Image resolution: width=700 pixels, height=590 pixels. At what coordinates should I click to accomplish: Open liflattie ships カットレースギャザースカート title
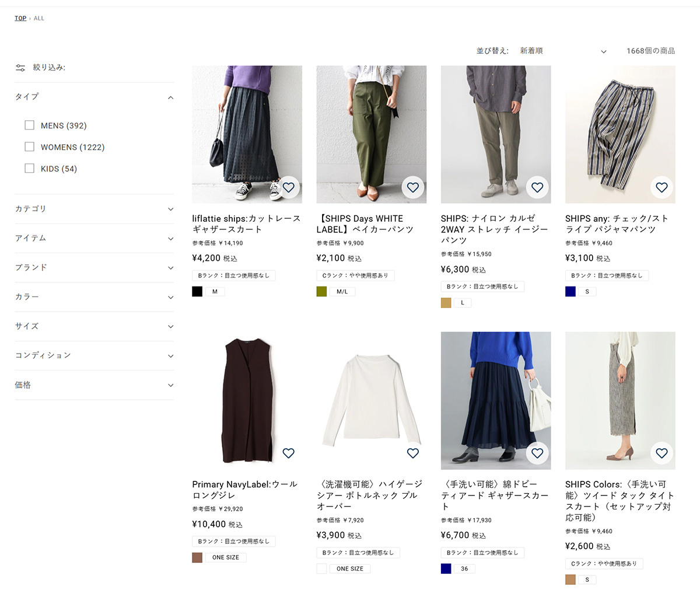pyautogui.click(x=246, y=224)
